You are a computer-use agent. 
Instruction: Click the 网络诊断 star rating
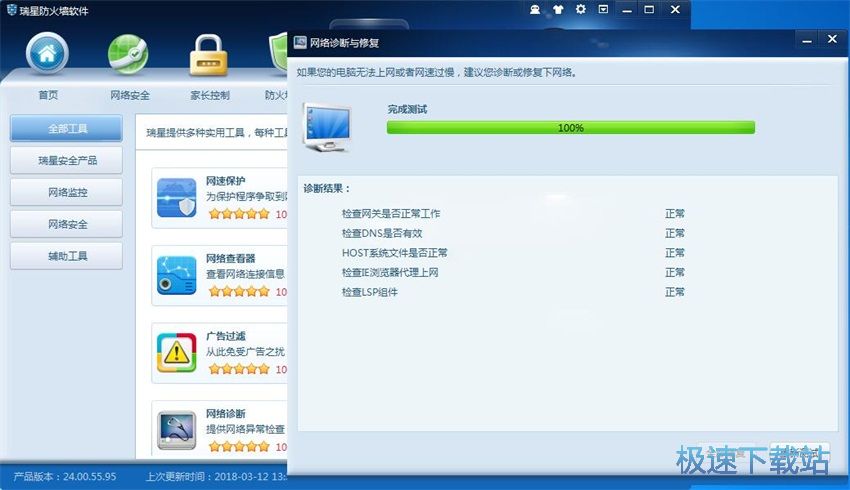coord(239,446)
